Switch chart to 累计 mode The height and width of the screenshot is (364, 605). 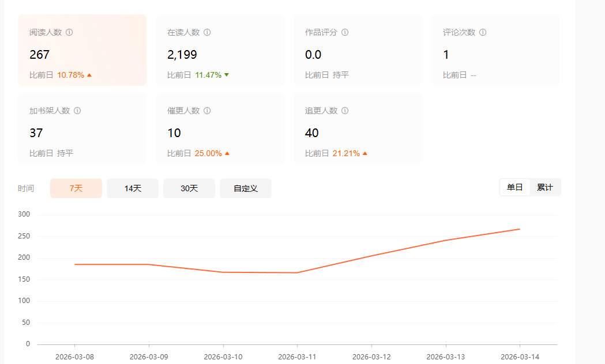tap(545, 188)
